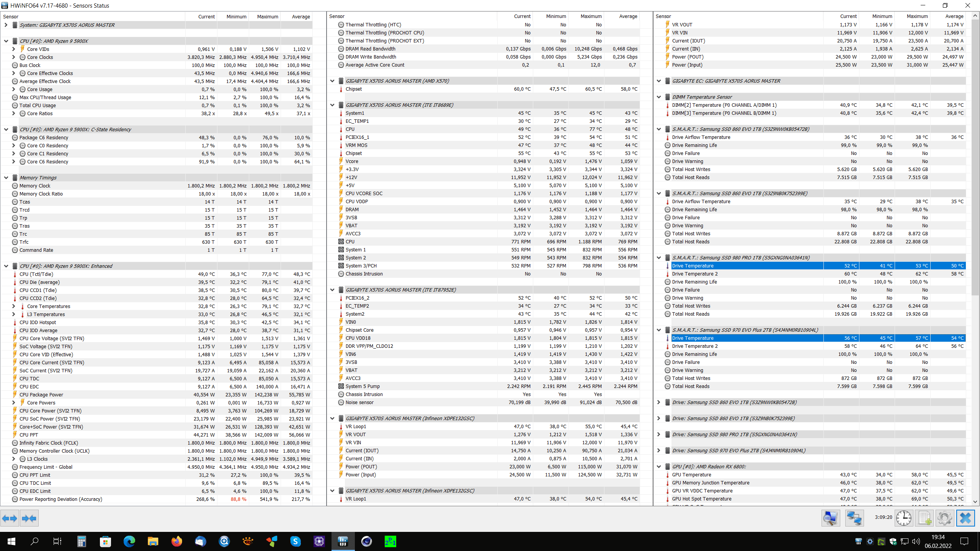Click the green 2-1 taskbar icon
980x551 pixels.
click(x=390, y=541)
